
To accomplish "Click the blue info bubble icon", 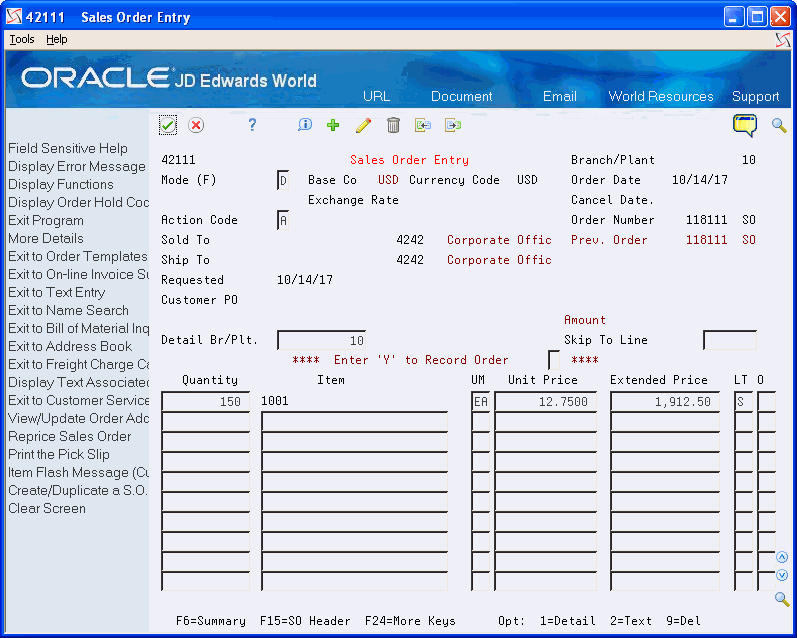I will [305, 125].
